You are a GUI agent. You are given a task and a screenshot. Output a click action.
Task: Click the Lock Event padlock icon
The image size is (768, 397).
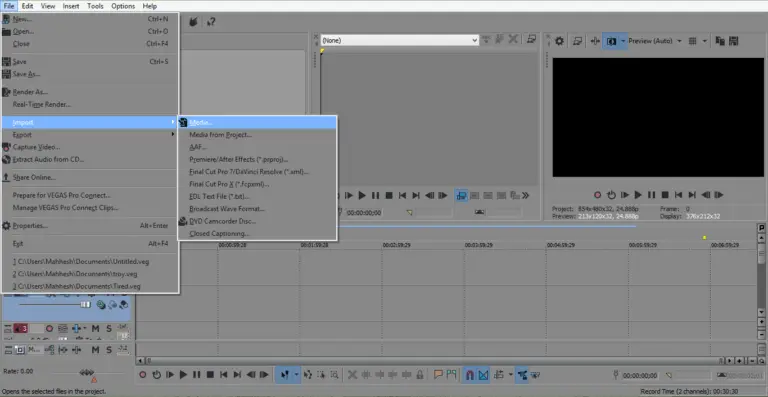point(420,375)
